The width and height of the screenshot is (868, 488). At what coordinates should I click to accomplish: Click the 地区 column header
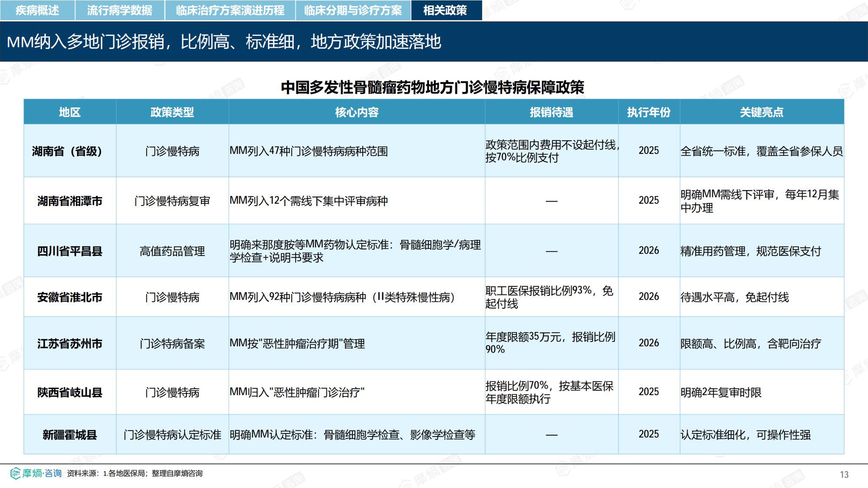pyautogui.click(x=70, y=112)
